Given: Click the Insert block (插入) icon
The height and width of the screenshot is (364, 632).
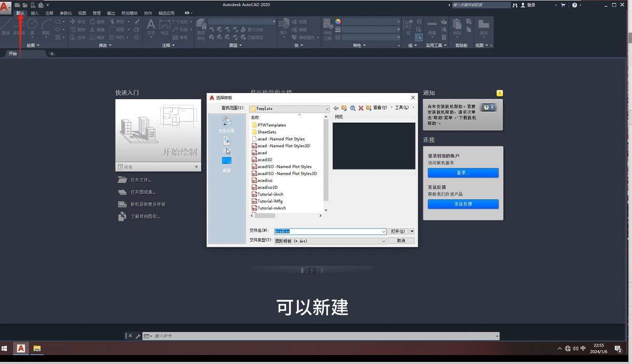Looking at the screenshot, I should (x=284, y=26).
